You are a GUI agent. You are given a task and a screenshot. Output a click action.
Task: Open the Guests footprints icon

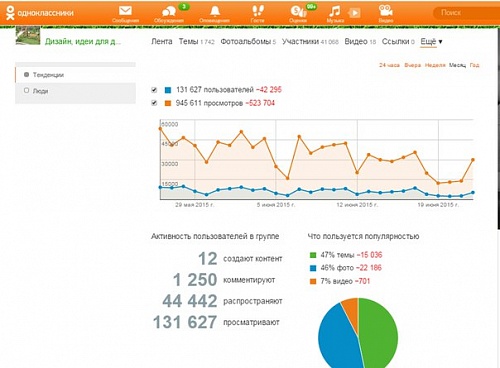pyautogui.click(x=258, y=11)
